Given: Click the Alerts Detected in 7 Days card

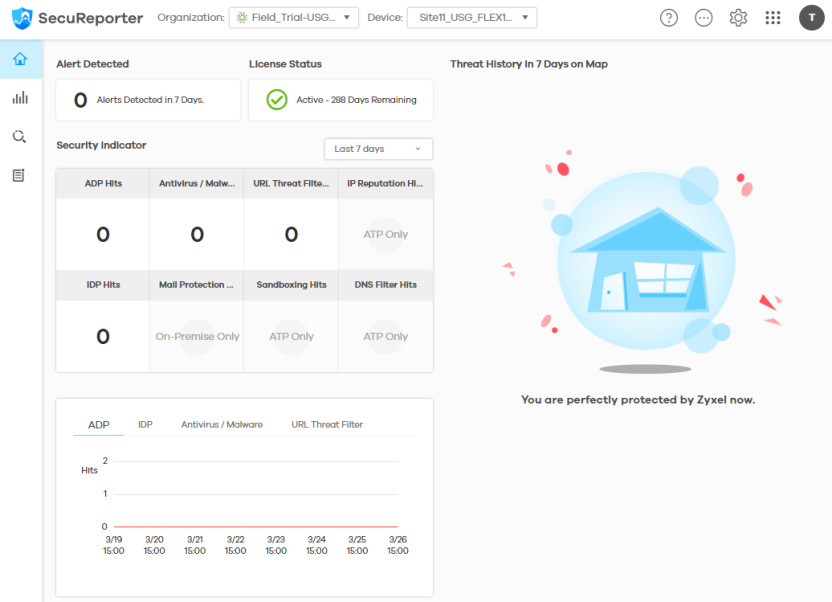Looking at the screenshot, I should [148, 100].
